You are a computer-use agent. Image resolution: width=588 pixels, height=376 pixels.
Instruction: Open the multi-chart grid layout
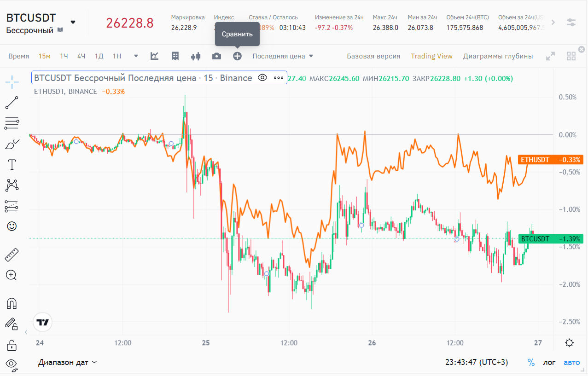coord(571,56)
